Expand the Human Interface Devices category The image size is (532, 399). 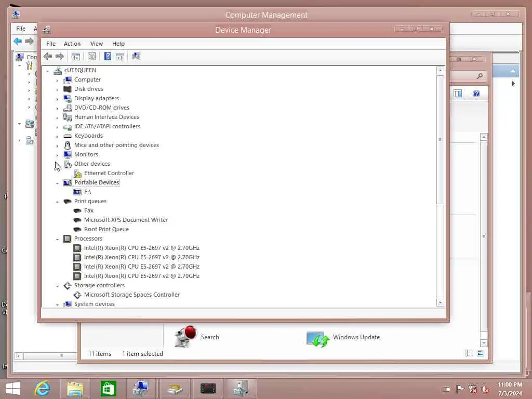point(57,118)
